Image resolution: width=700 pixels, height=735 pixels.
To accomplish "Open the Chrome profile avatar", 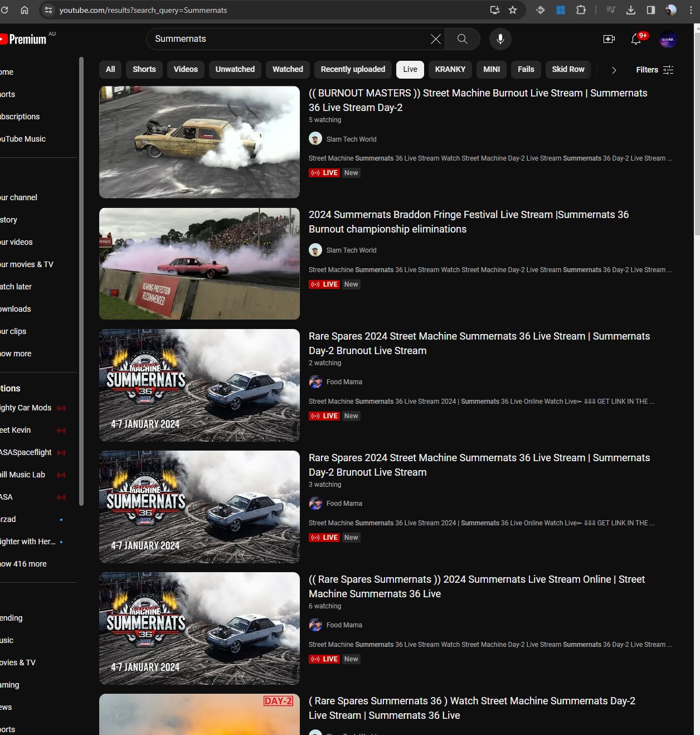I will coord(671,10).
